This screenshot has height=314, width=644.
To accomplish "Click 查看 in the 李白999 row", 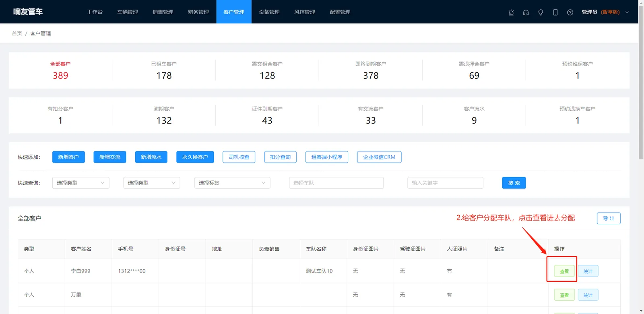I will tap(564, 271).
